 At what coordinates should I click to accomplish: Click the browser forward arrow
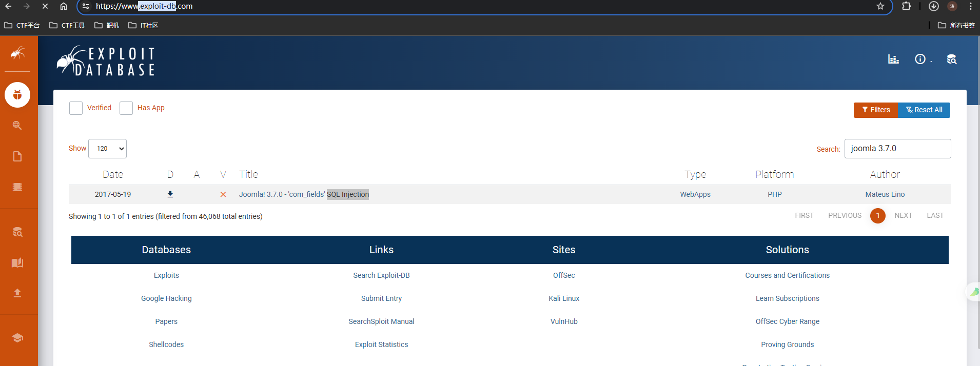pos(27,6)
